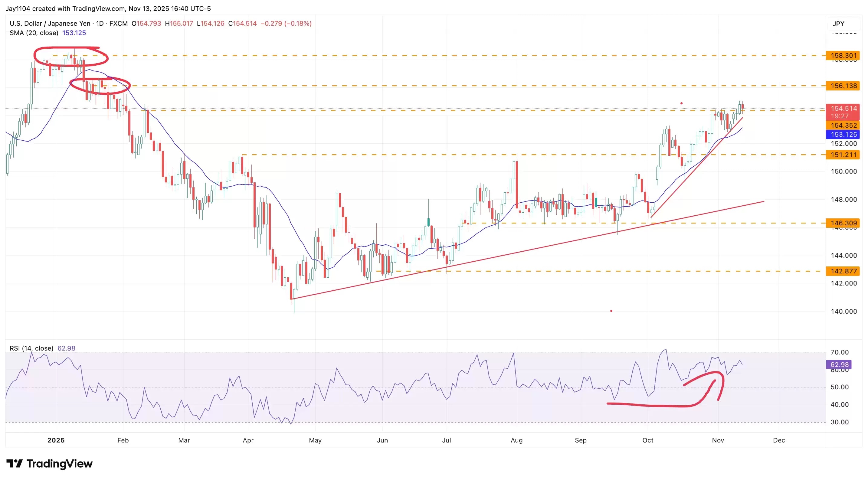Click the 2025 label on time axis
868x480 pixels.
[56, 440]
